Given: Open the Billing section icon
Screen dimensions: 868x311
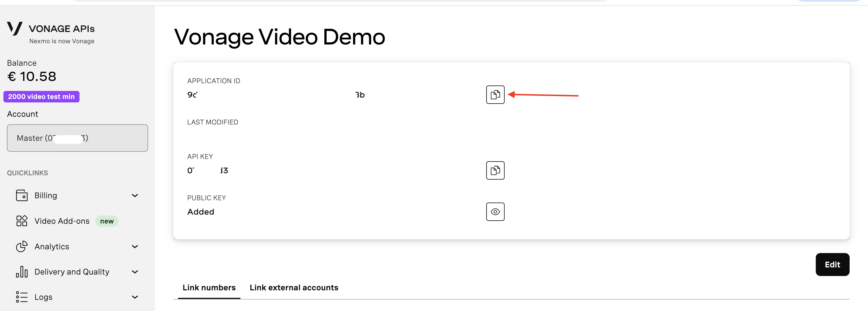Looking at the screenshot, I should coord(22,195).
